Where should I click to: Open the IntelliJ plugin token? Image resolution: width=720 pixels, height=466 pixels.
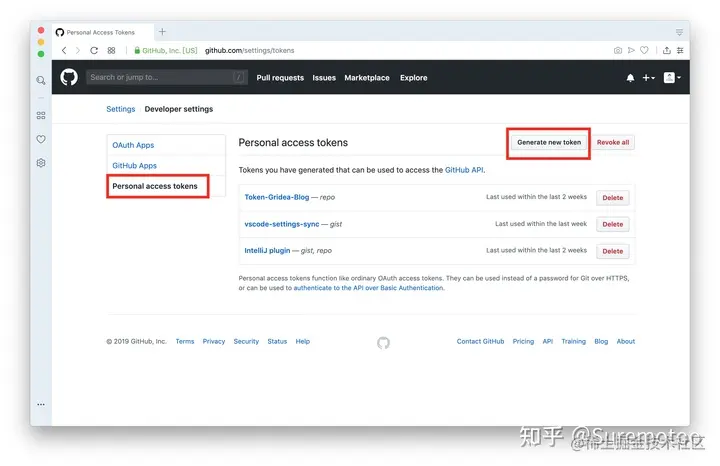[267, 250]
